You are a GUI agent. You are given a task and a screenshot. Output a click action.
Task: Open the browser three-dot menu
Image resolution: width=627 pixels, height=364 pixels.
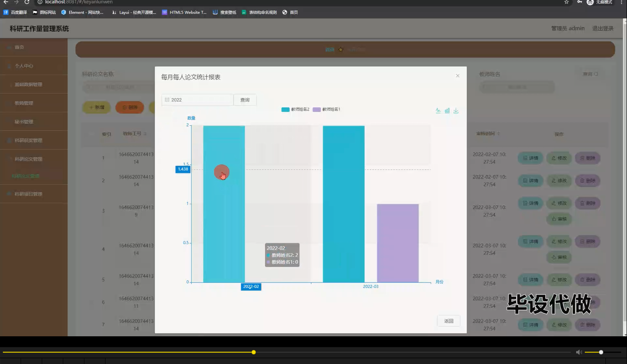click(x=621, y=2)
